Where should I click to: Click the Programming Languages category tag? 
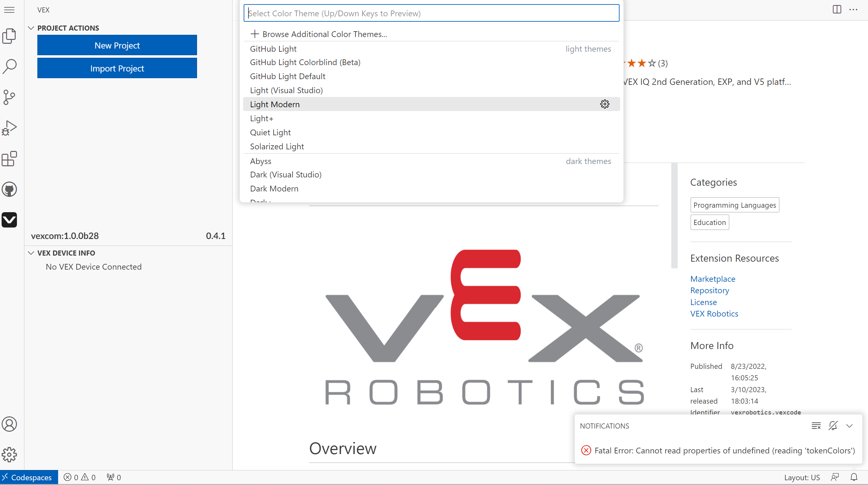coord(735,205)
